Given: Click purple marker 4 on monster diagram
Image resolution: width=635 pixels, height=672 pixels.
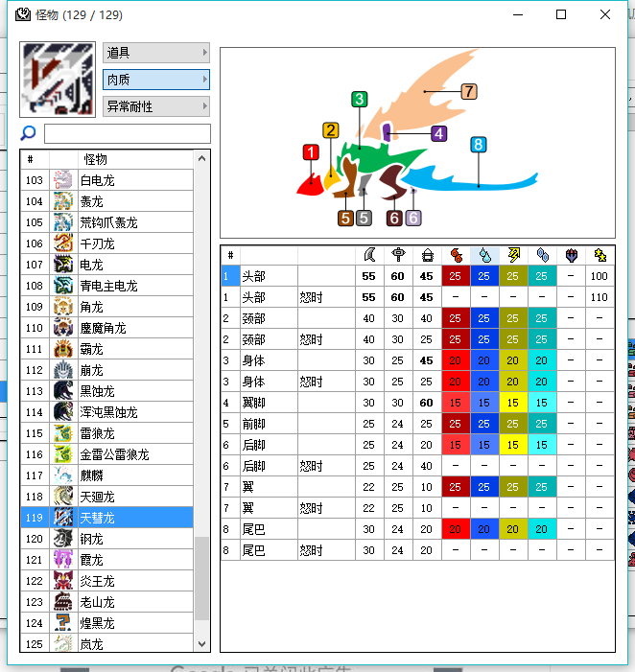Looking at the screenshot, I should [x=438, y=133].
